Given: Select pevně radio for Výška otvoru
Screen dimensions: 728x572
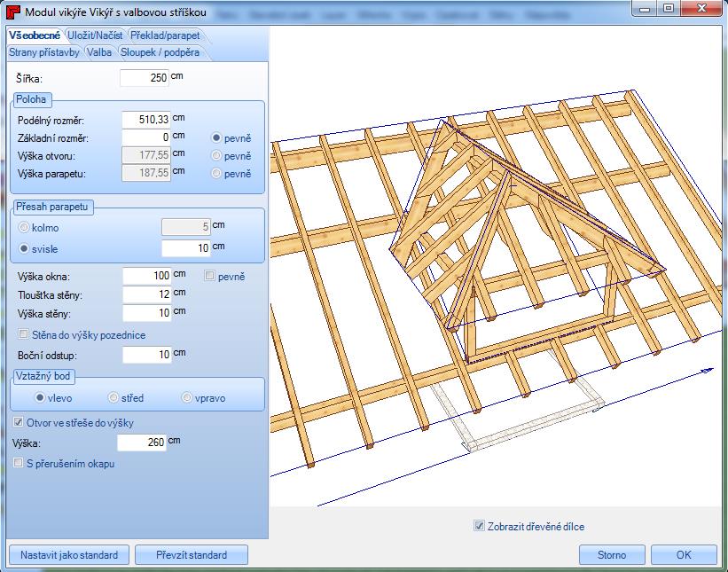Looking at the screenshot, I should coord(216,155).
